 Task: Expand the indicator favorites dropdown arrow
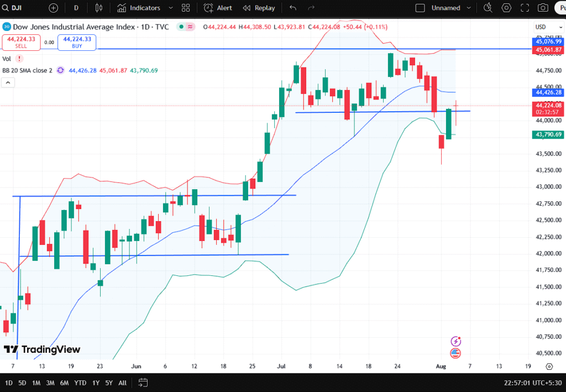click(x=170, y=8)
